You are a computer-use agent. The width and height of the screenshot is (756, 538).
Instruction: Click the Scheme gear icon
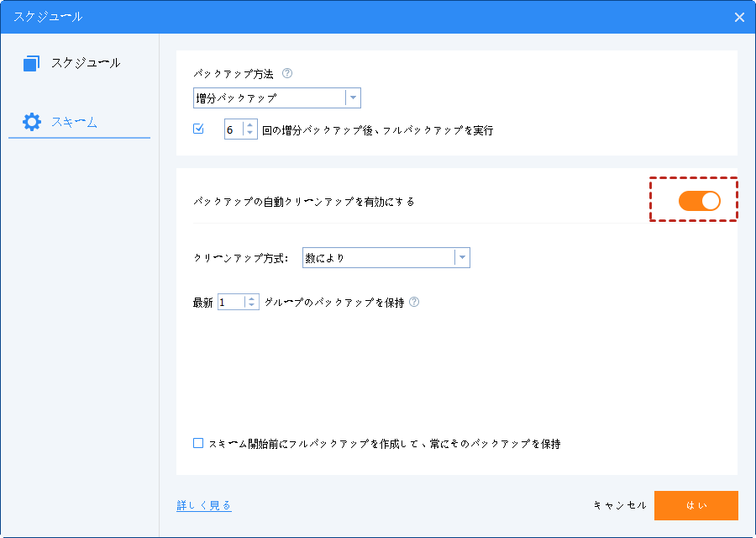[32, 122]
